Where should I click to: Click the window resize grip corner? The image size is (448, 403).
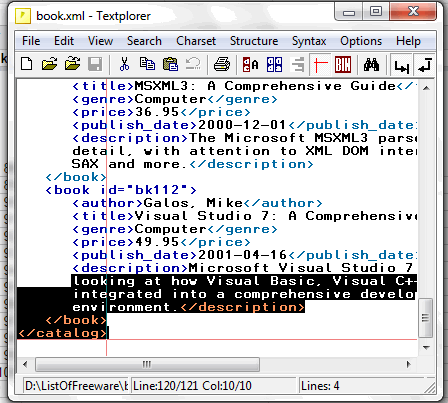[429, 387]
